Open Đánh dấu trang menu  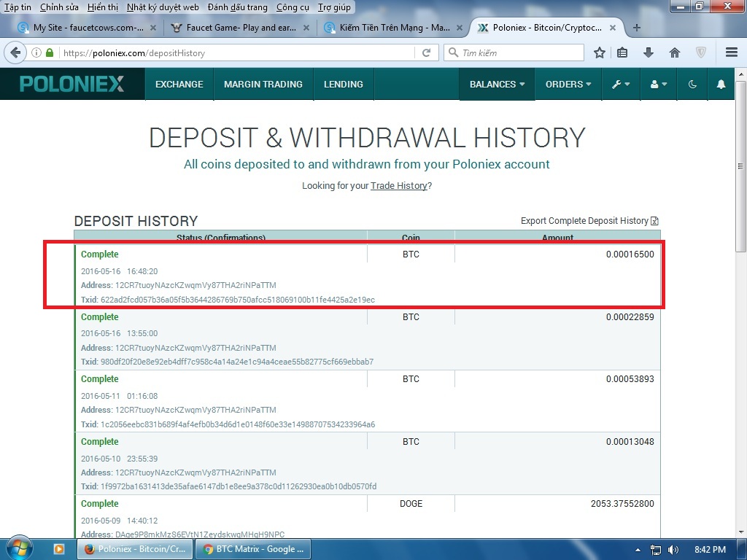pos(238,7)
